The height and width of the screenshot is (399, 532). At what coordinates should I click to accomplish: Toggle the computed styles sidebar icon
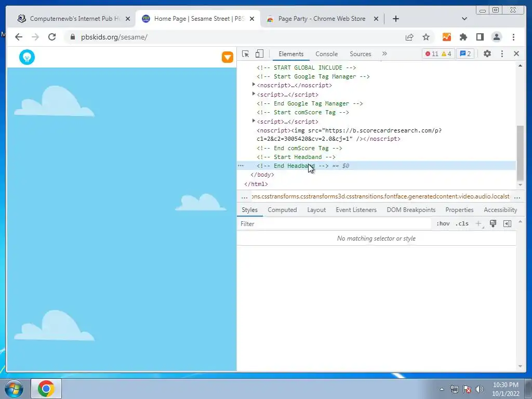507,223
